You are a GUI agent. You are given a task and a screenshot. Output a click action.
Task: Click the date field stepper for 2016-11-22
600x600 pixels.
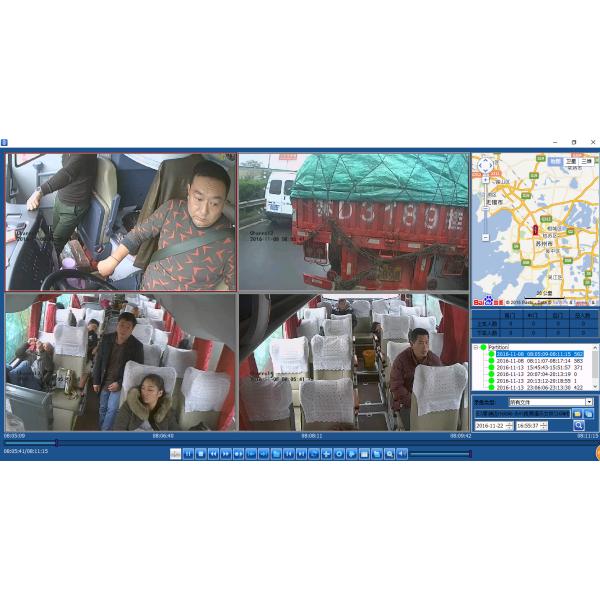[509, 425]
